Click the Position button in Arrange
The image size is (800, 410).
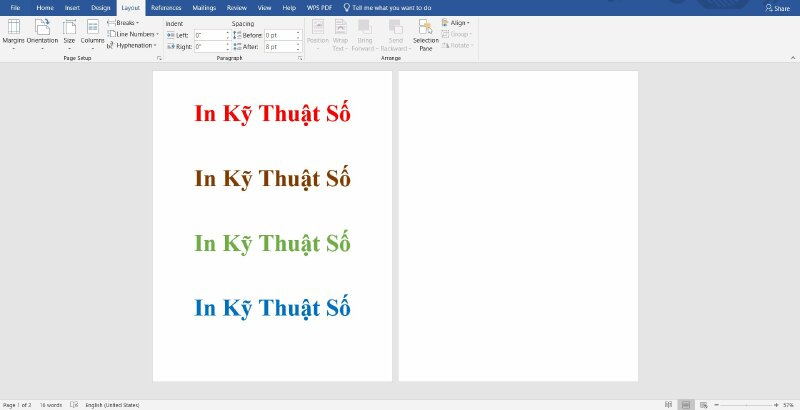tap(317, 35)
